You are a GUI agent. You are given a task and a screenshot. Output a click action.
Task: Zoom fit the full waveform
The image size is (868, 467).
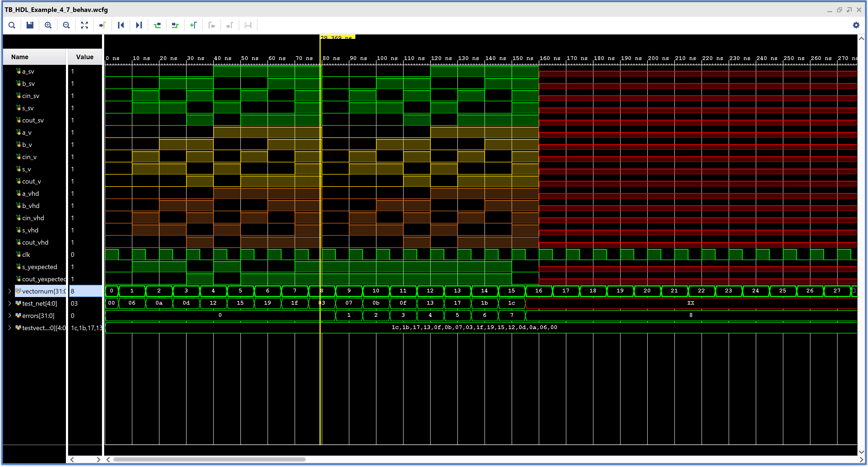point(85,25)
